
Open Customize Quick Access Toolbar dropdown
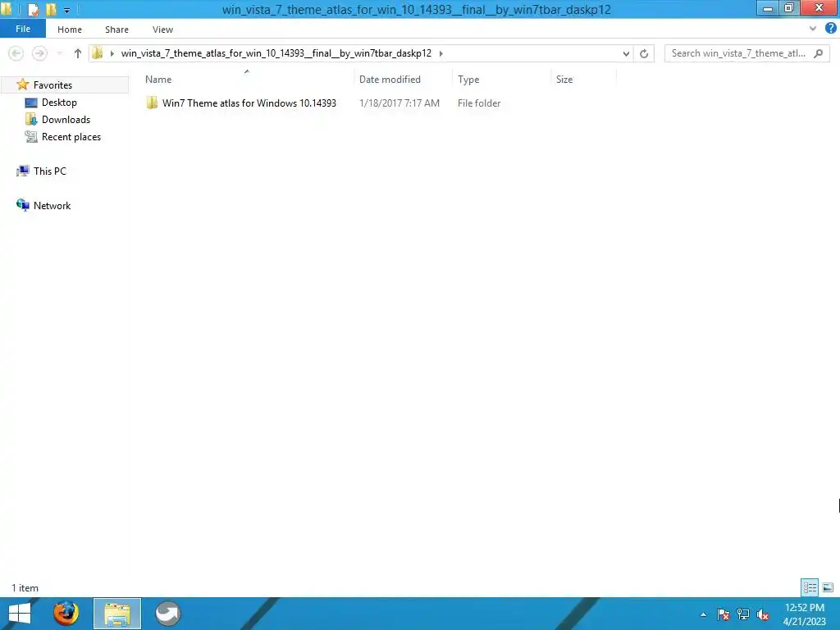pos(66,10)
